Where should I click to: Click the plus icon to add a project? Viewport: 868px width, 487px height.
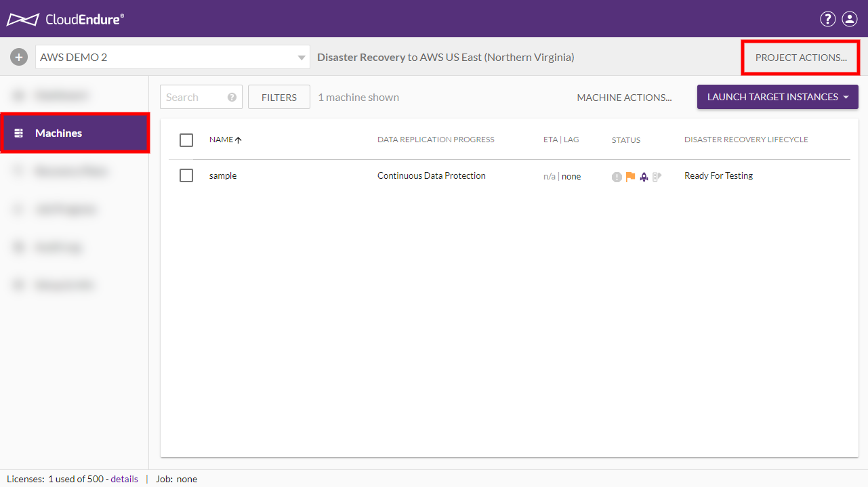click(x=19, y=58)
